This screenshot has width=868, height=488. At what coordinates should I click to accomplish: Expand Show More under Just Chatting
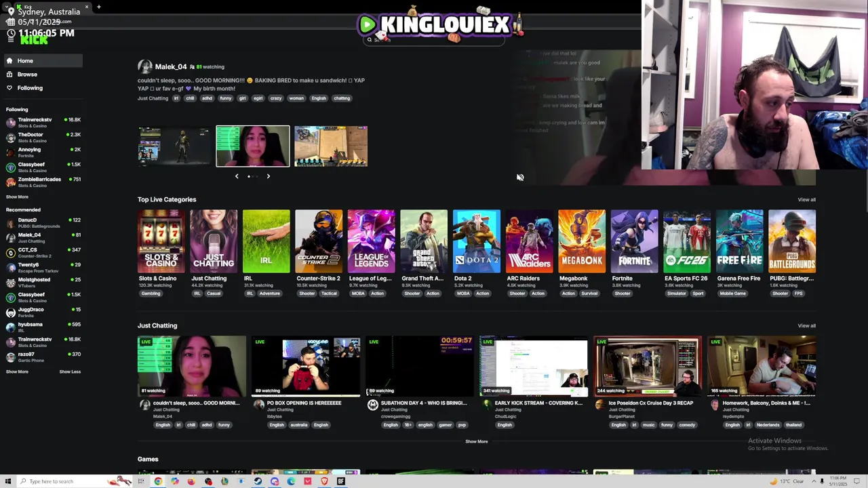476,441
